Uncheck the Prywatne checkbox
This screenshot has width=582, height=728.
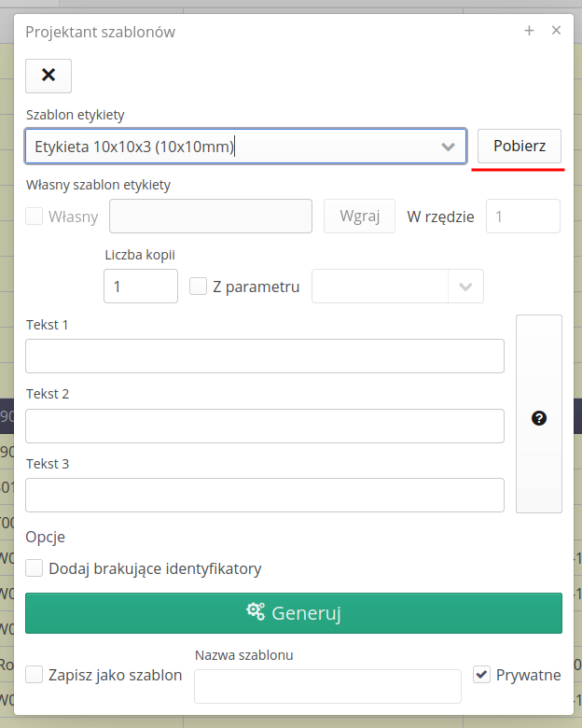[481, 674]
